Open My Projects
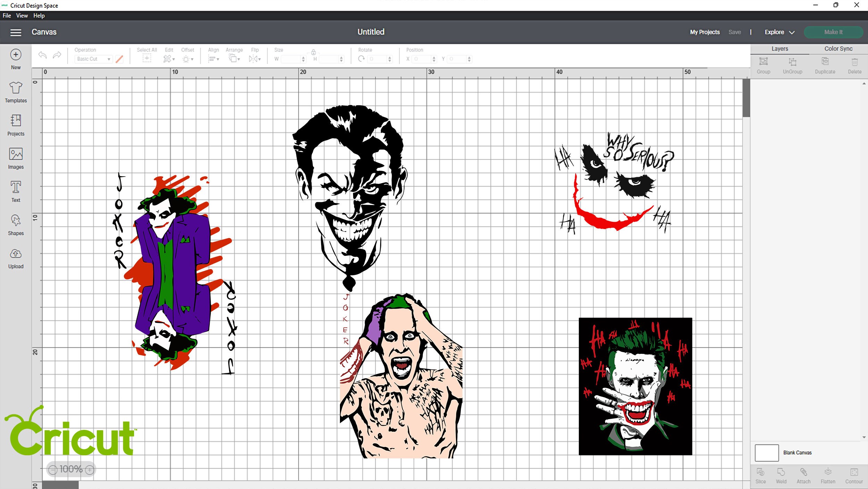 [x=705, y=32]
